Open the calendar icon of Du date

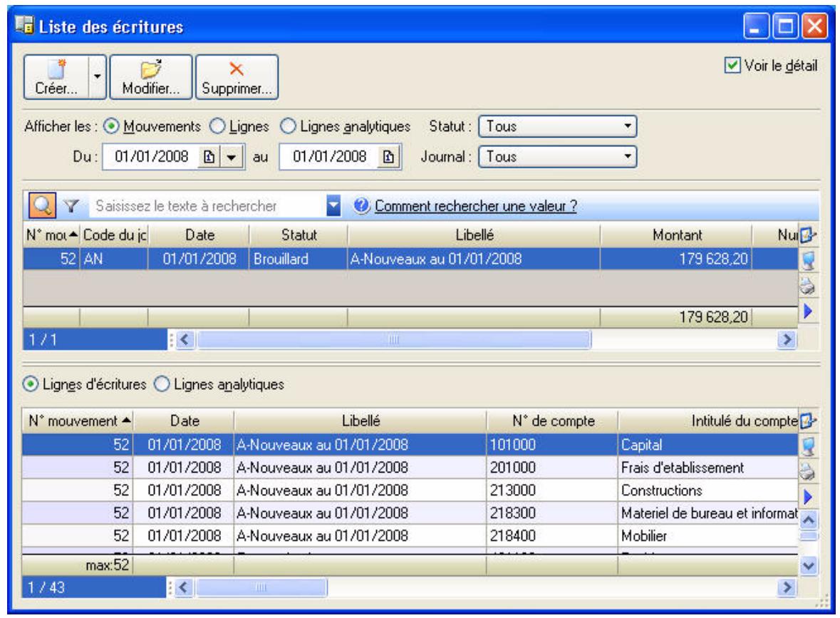coord(209,157)
